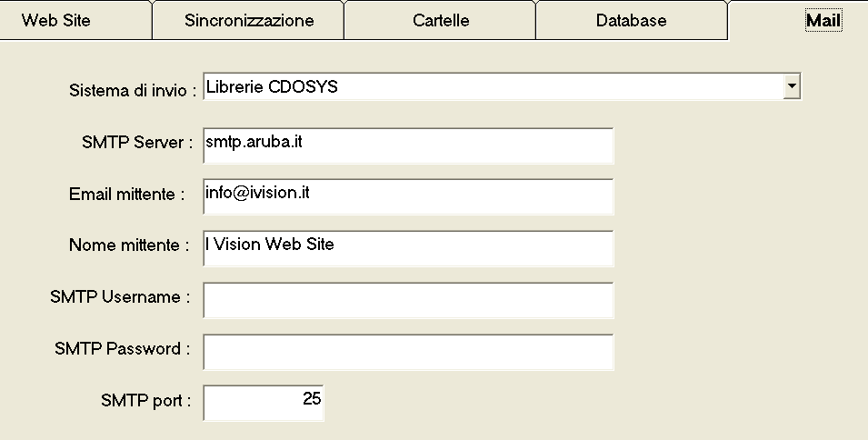This screenshot has height=440, width=868.
Task: Focus the empty SMTP Password field
Action: pos(409,352)
